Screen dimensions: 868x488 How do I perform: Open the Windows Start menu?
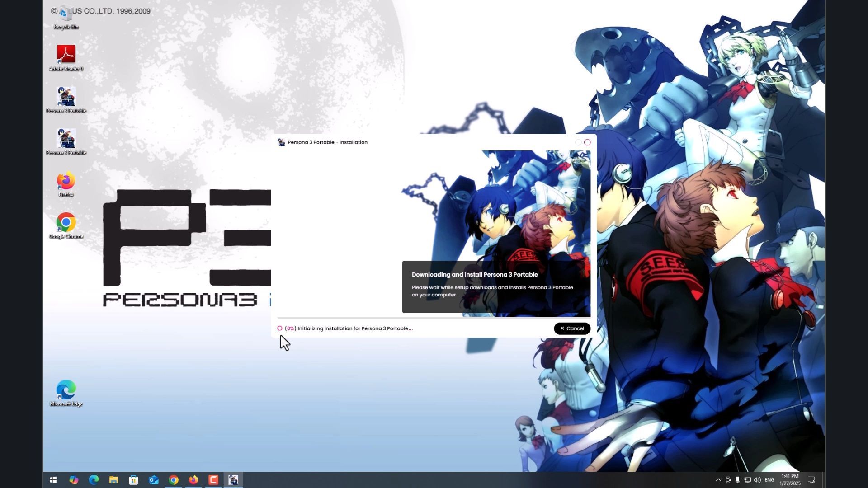coord(53,480)
